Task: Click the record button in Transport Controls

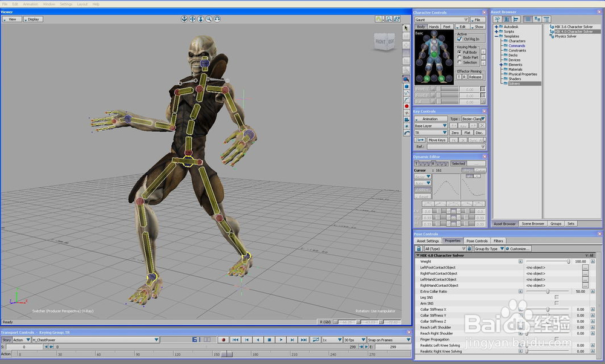Action: [x=223, y=340]
